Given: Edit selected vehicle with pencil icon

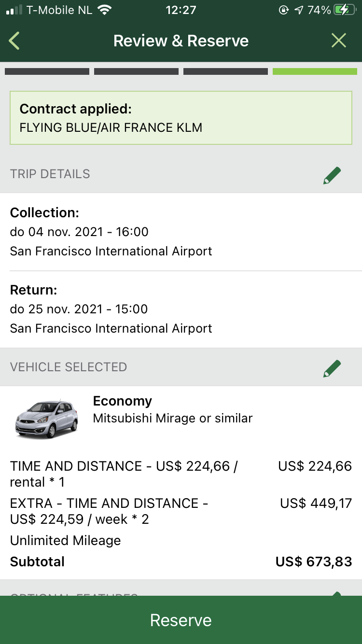Looking at the screenshot, I should coord(332,368).
